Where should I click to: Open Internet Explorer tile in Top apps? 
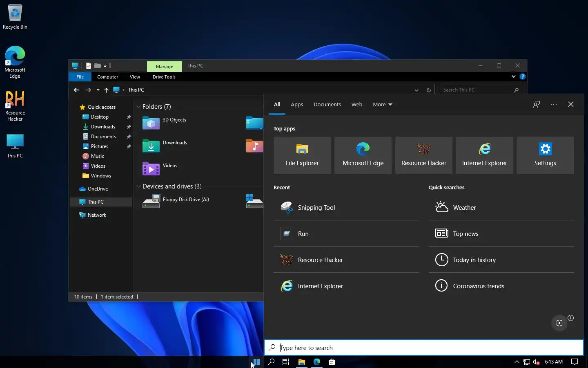point(484,155)
